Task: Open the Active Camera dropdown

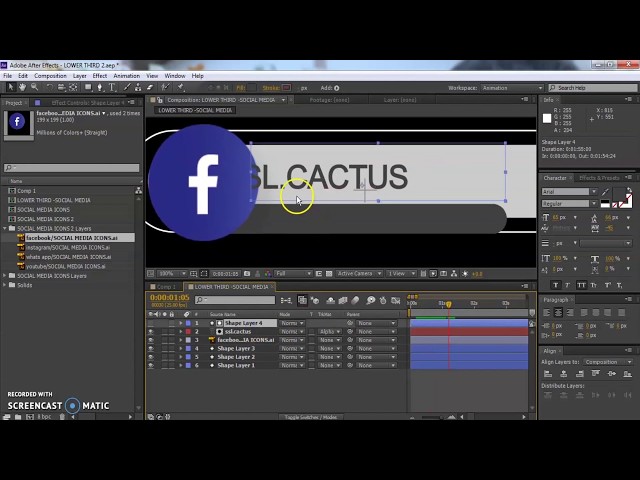Action: click(359, 273)
